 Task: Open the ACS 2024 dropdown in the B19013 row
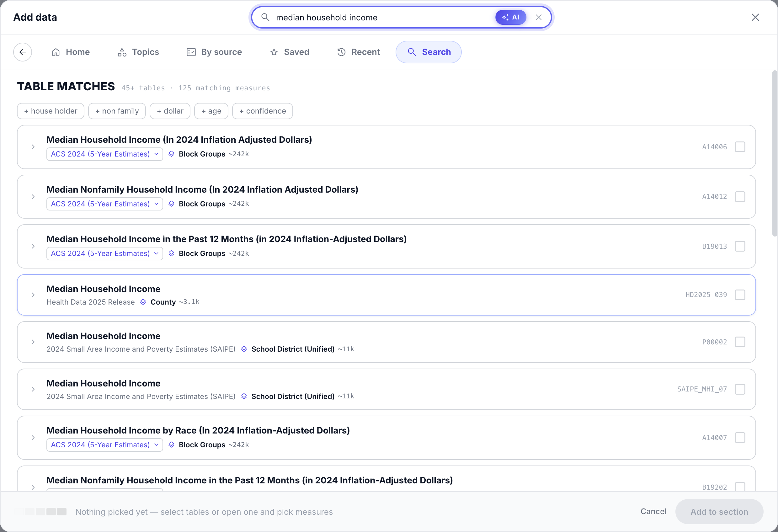(x=104, y=253)
